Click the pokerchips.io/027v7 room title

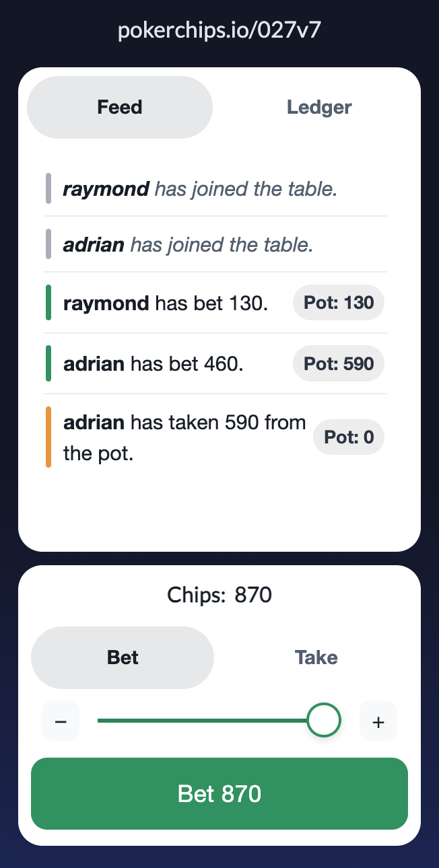(219, 30)
